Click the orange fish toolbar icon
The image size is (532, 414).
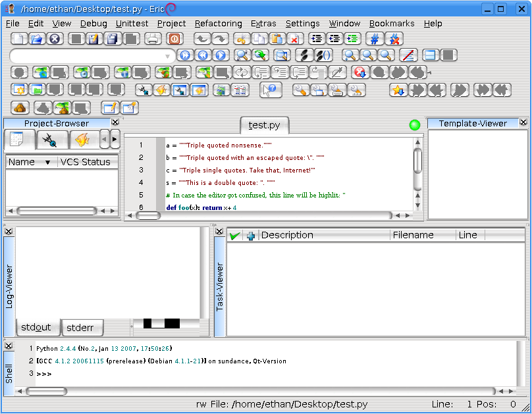pyautogui.click(x=161, y=90)
